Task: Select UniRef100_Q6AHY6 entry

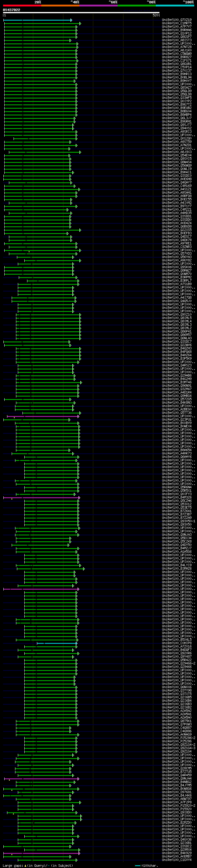Action: 177,457
